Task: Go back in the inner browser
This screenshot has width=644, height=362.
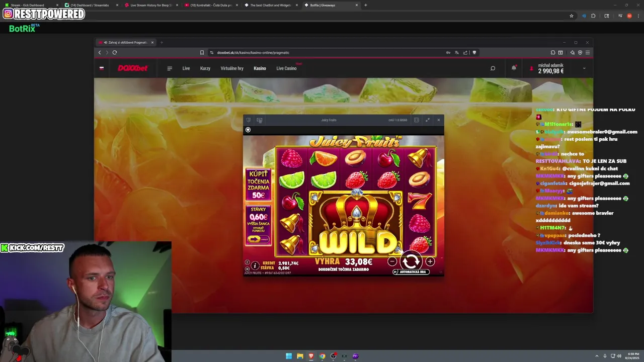Action: [100, 52]
